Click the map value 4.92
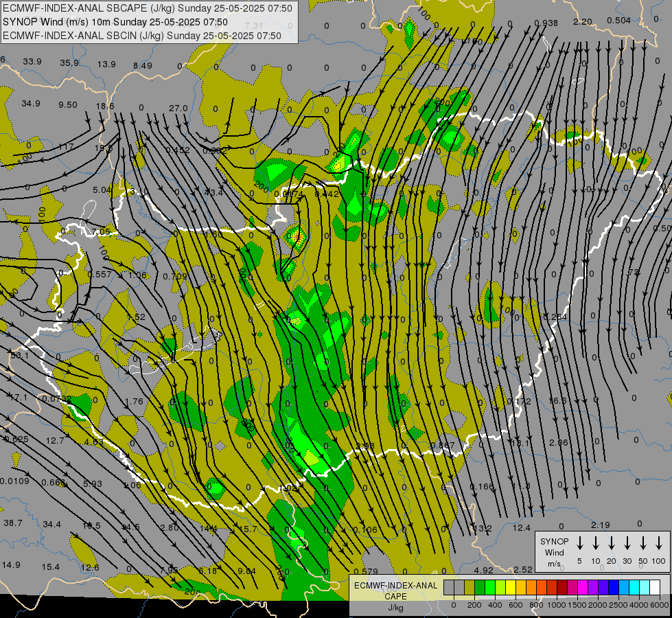 point(483,571)
